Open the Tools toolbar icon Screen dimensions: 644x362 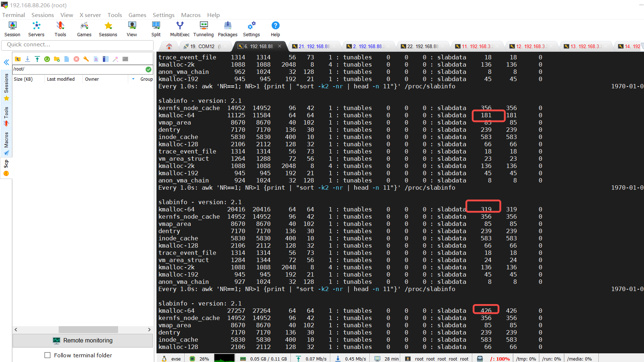60,29
